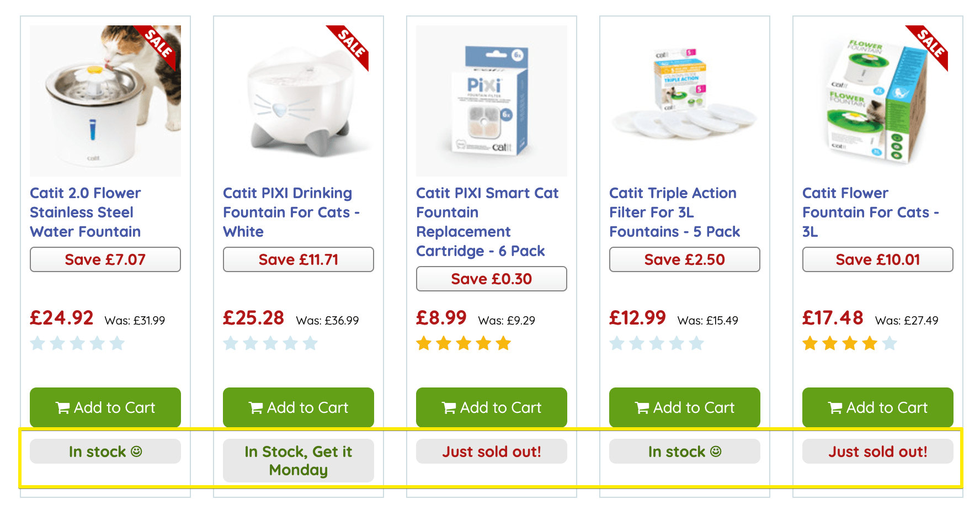Add PIXI Drinking Fountain White to cart
980x510 pixels.
pyautogui.click(x=299, y=407)
